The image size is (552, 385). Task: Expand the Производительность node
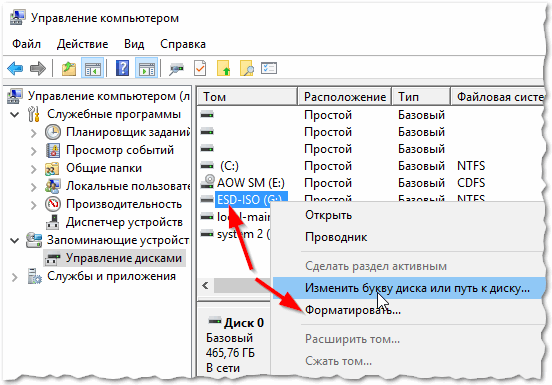[x=33, y=205]
